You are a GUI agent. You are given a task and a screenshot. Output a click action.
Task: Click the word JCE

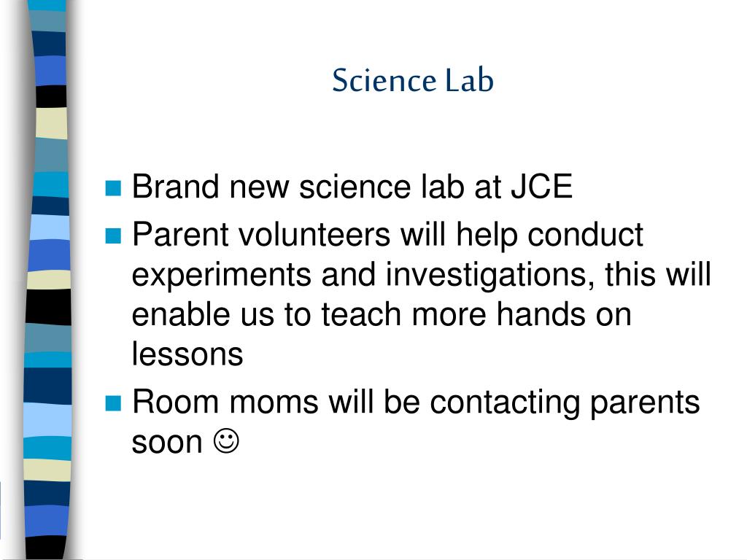click(x=542, y=186)
